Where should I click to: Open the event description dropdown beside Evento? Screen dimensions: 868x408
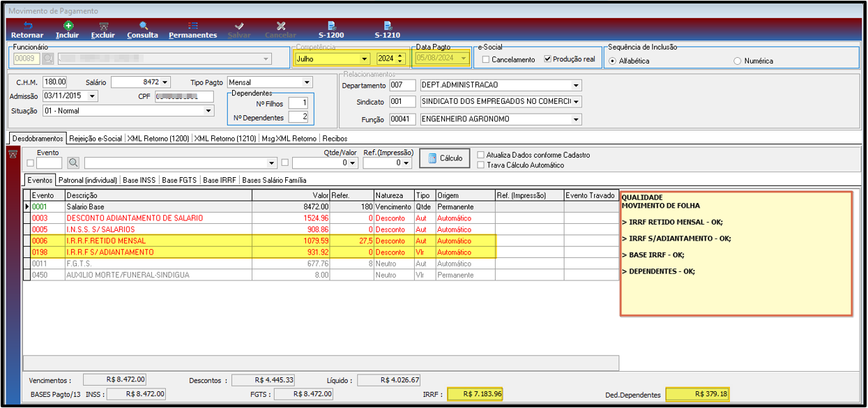[x=273, y=163]
